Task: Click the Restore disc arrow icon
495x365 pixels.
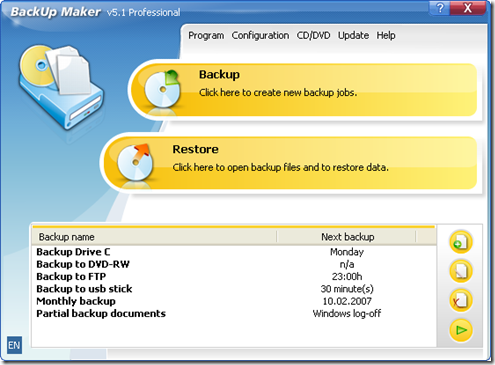Action: pos(135,162)
